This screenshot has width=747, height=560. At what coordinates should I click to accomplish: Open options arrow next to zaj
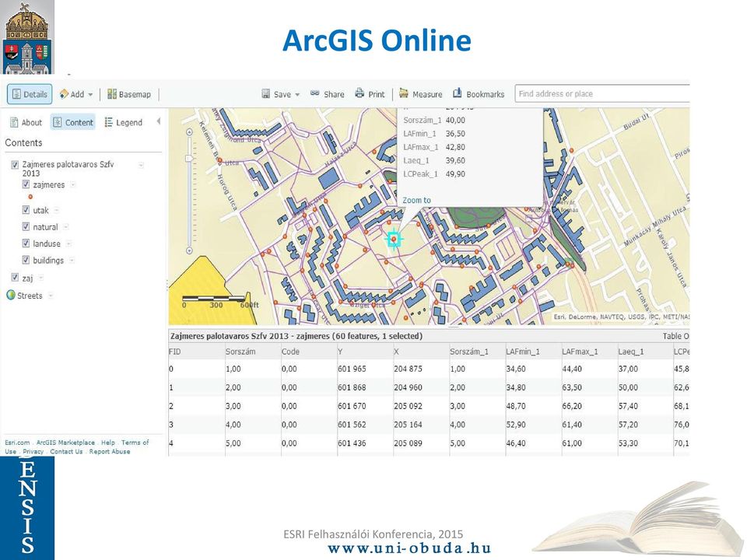point(41,278)
